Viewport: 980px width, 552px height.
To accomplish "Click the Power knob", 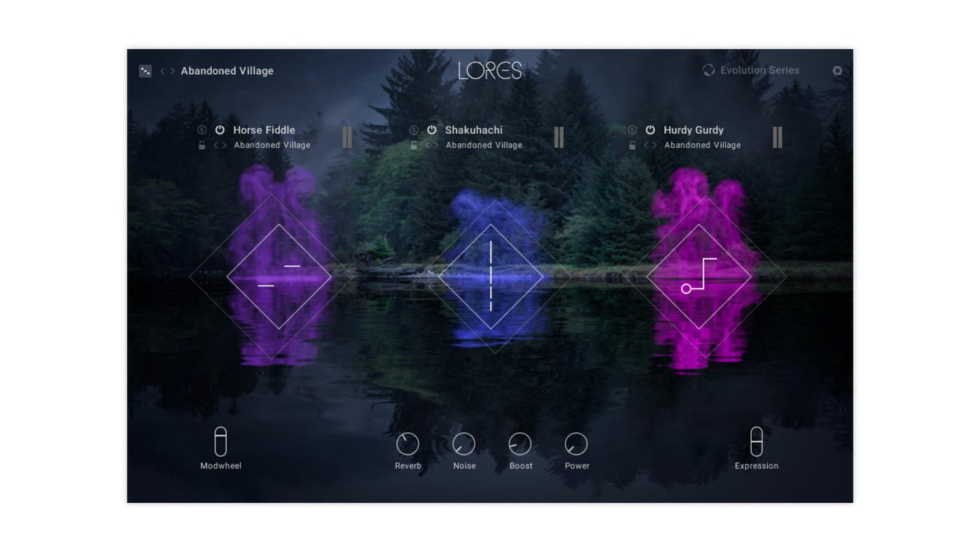I will (576, 443).
